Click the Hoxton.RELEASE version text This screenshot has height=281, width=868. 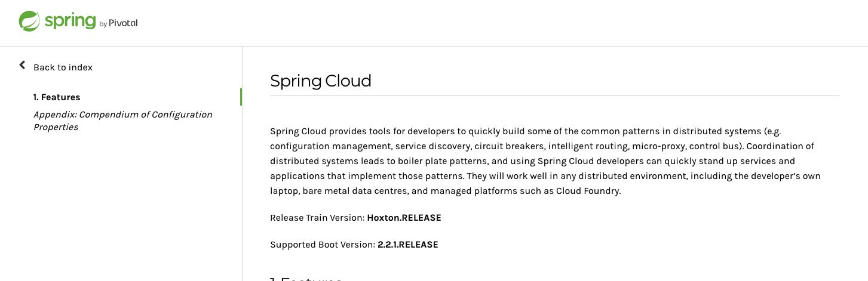pos(404,218)
